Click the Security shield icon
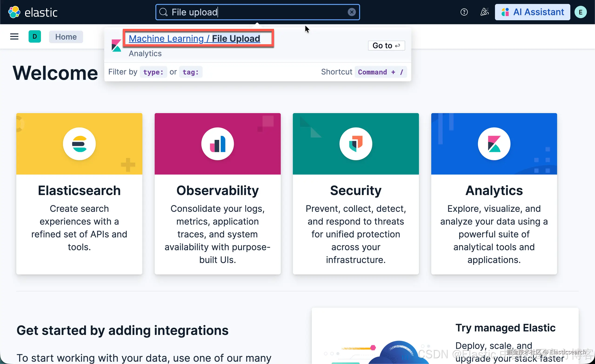The height and width of the screenshot is (364, 595). (x=356, y=144)
